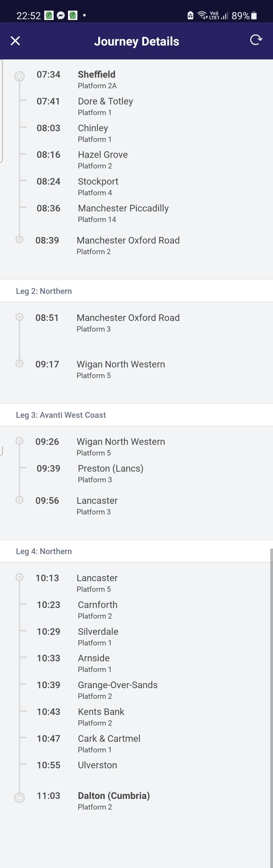Refresh the journey details
Image resolution: width=273 pixels, height=868 pixels.
click(256, 40)
